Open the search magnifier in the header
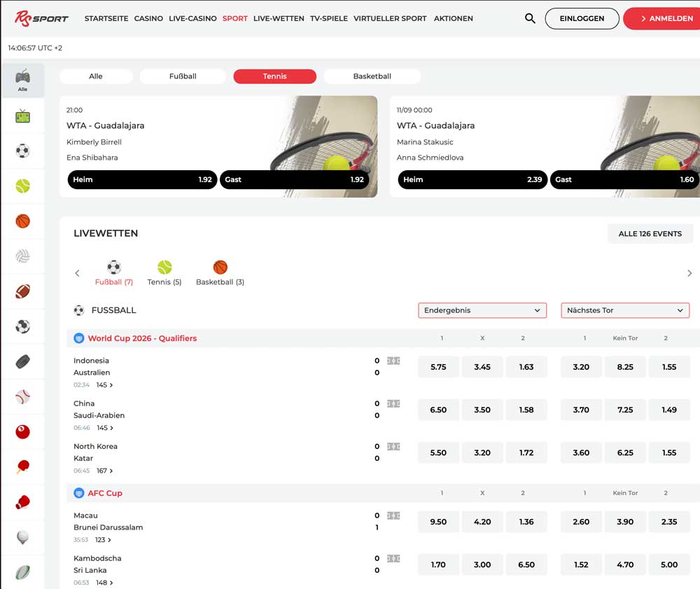This screenshot has width=700, height=589. pyautogui.click(x=530, y=18)
